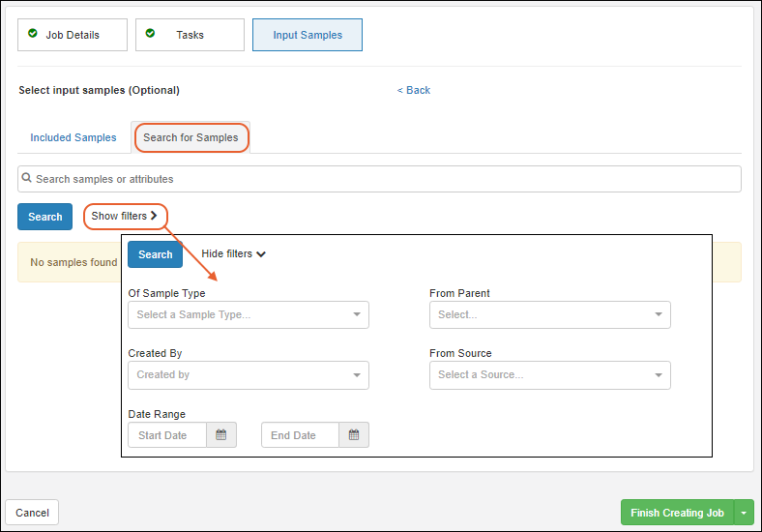762x532 pixels.
Task: Expand filters with Show filters
Action: point(125,217)
